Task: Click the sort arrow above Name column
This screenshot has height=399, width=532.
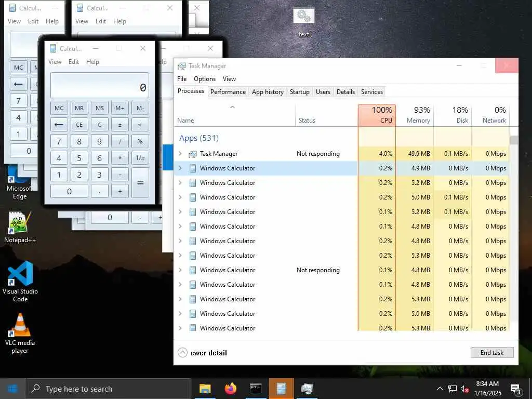Action: (232, 107)
